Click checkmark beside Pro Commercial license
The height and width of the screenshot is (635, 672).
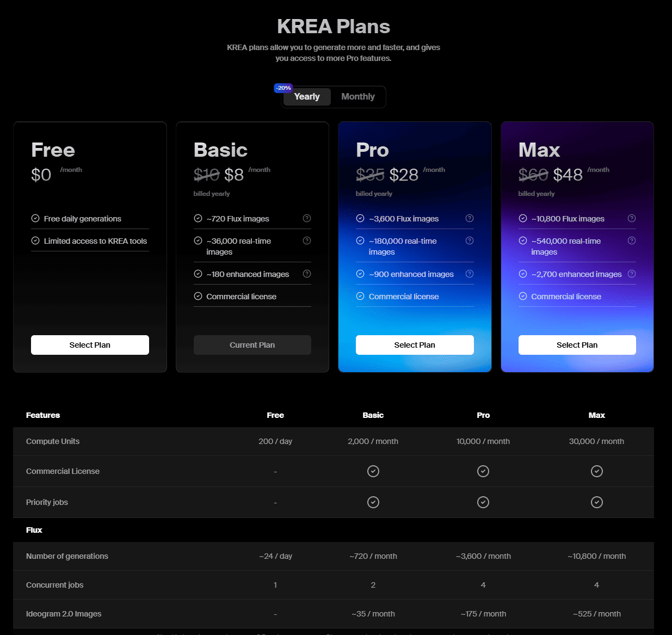pos(360,296)
